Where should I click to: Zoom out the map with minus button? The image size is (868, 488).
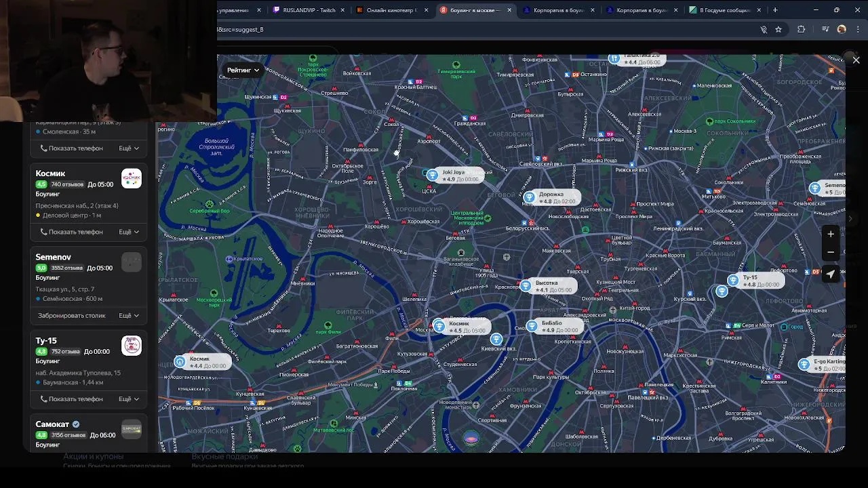(x=831, y=252)
